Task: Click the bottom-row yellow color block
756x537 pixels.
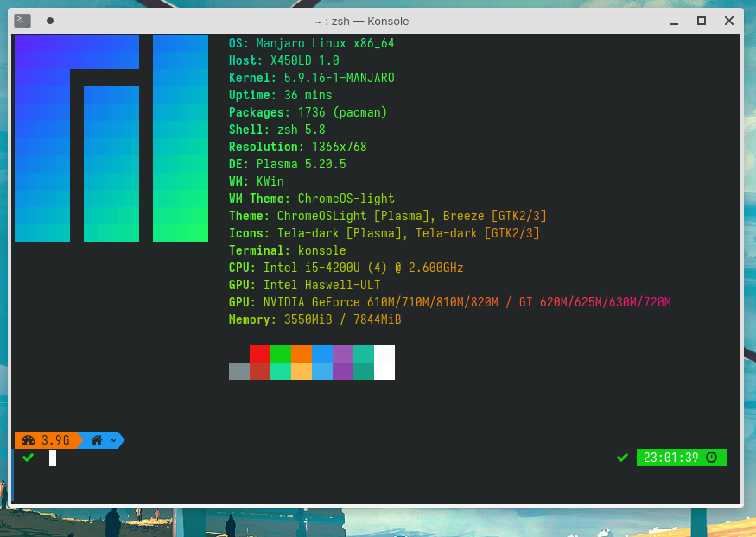Action: 302,371
